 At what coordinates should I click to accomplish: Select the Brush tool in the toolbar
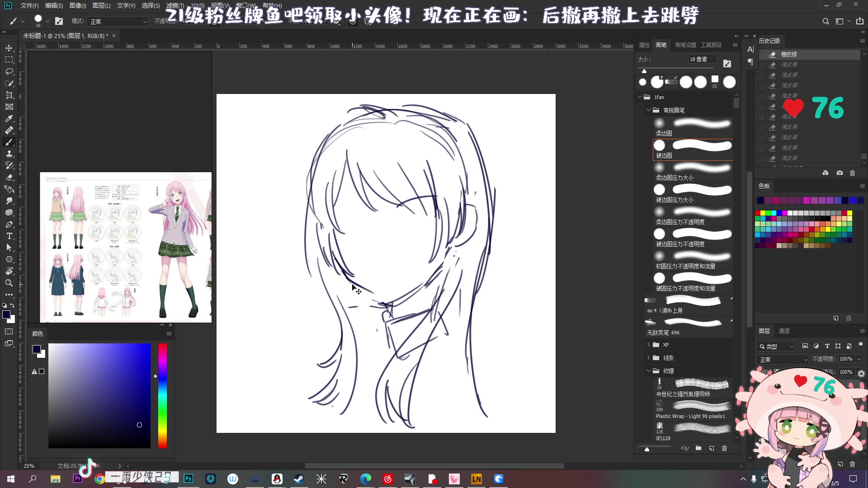[x=9, y=142]
